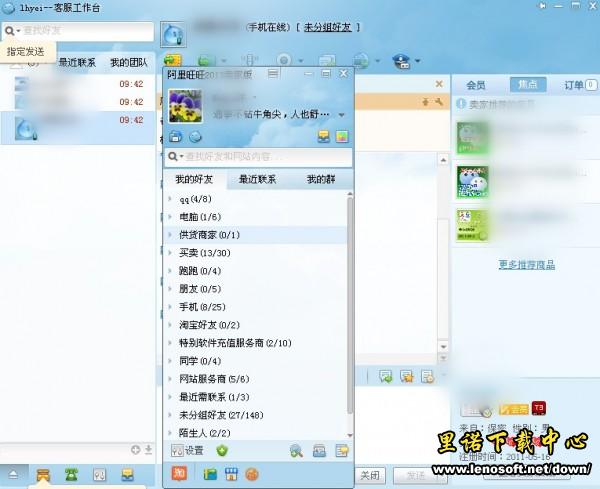
Task: Click the blue shop icon under avatar
Action: (x=176, y=137)
